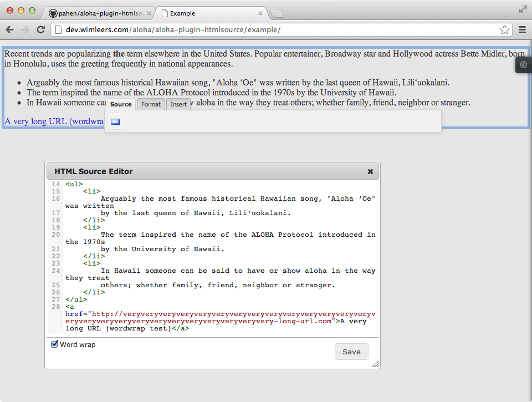Click the macOS green zoom window button
532x402 pixels.
(x=32, y=11)
